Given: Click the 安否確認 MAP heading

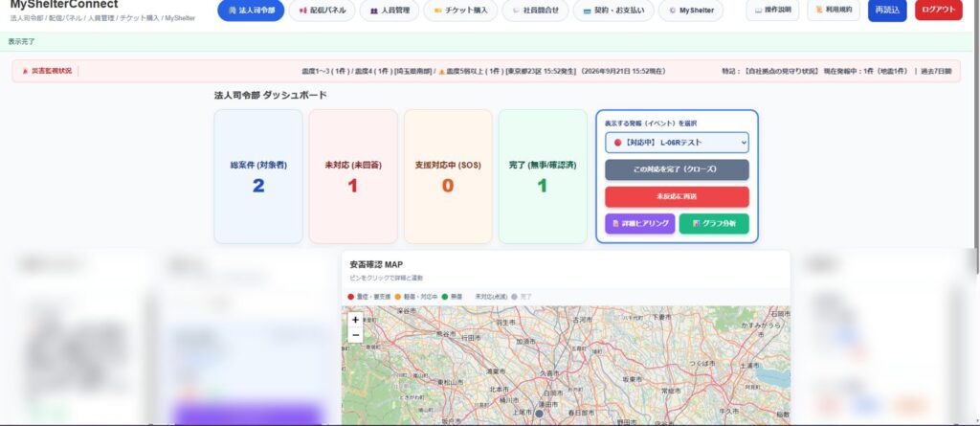Looking at the screenshot, I should (x=376, y=264).
